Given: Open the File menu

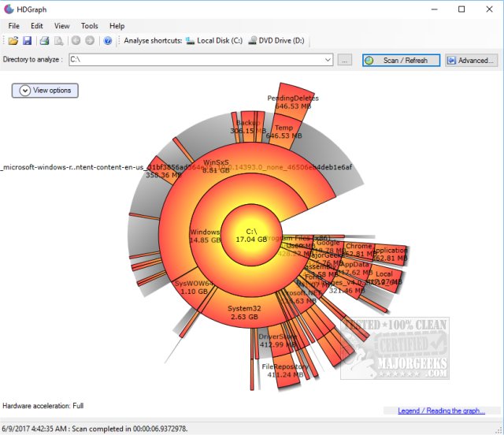Looking at the screenshot, I should [14, 26].
